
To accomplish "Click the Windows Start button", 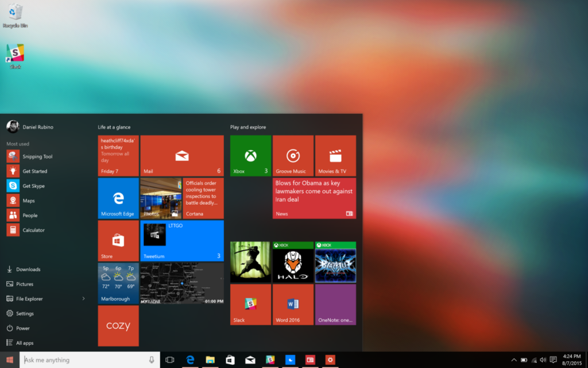I will pos(10,360).
